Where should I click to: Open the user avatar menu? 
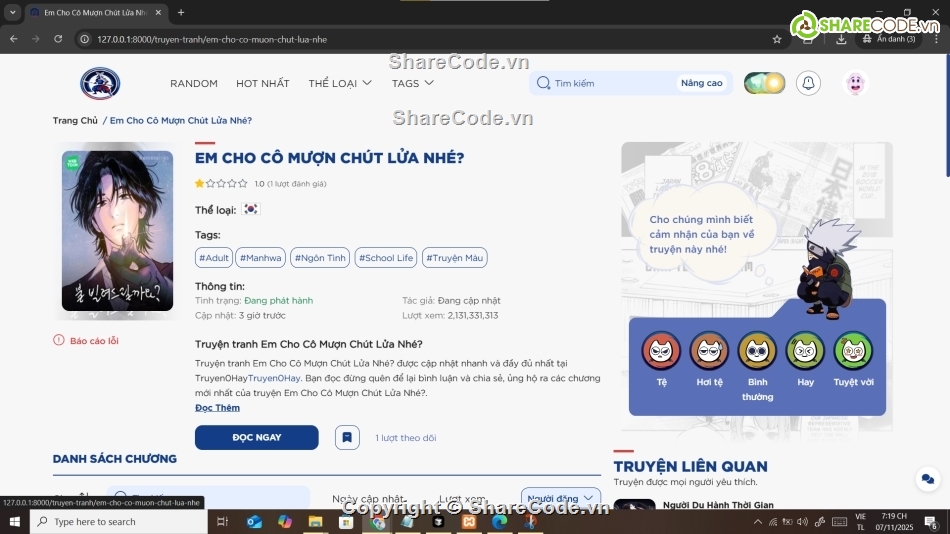[x=855, y=83]
